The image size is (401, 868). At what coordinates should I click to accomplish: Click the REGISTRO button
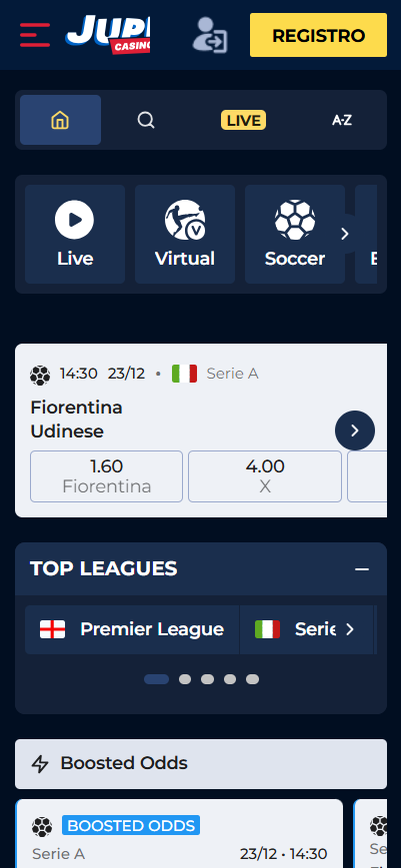(318, 35)
